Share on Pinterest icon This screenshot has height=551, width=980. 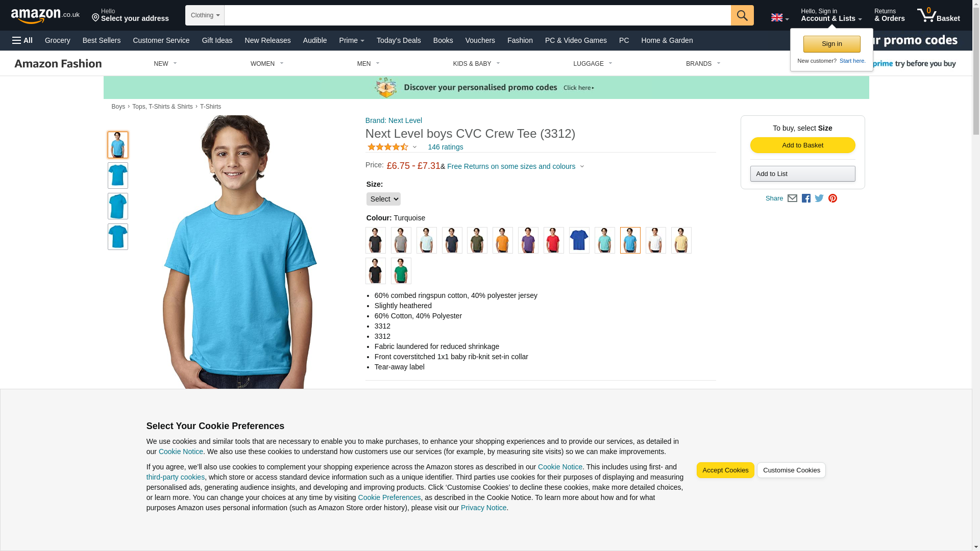[832, 198]
